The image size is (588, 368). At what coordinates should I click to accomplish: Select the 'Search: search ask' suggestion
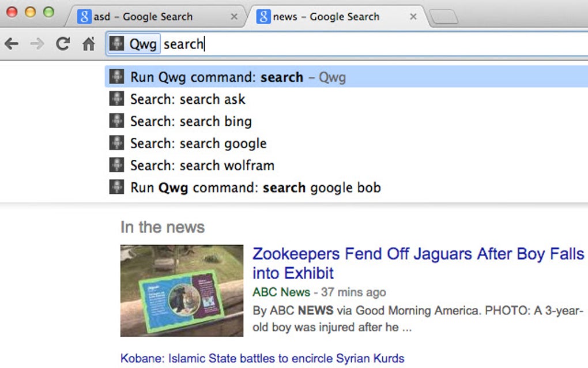coord(187,99)
